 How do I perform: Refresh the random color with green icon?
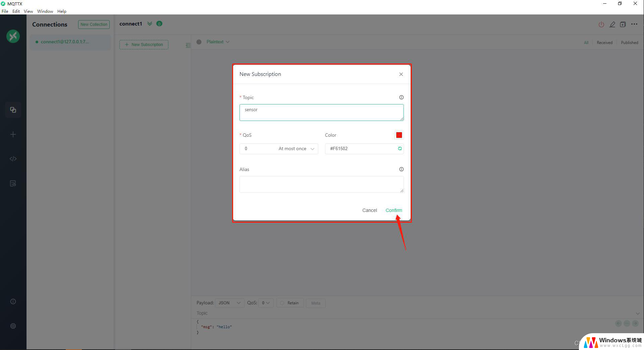click(400, 148)
